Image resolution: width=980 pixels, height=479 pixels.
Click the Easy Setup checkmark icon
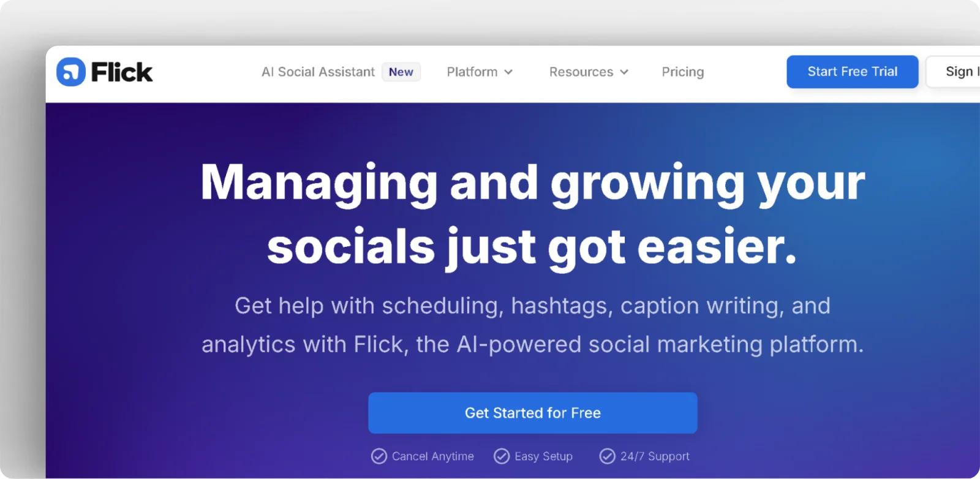pyautogui.click(x=501, y=456)
